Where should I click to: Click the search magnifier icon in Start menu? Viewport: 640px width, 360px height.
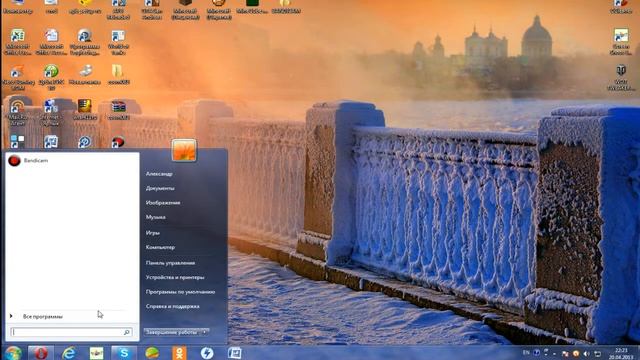[127, 332]
